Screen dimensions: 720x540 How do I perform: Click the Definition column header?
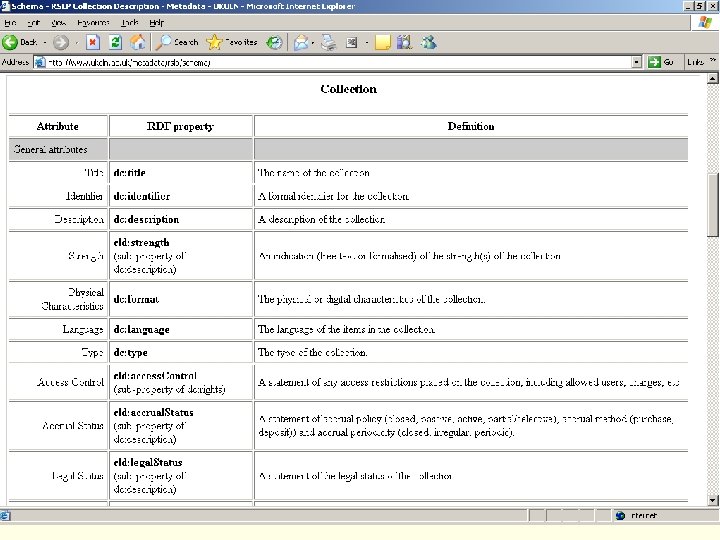coord(471,126)
